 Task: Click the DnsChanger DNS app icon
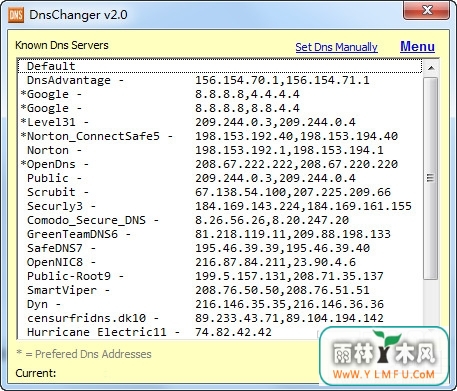pyautogui.click(x=16, y=15)
